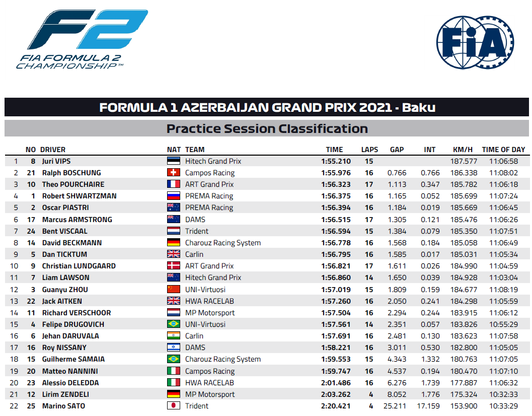
Task: Click the French flag for Theo POURCHAIRE
Action: tap(173, 184)
